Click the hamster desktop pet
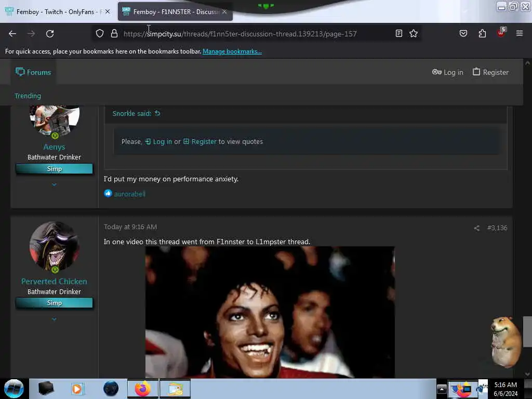The height and width of the screenshot is (399, 532). [x=506, y=342]
